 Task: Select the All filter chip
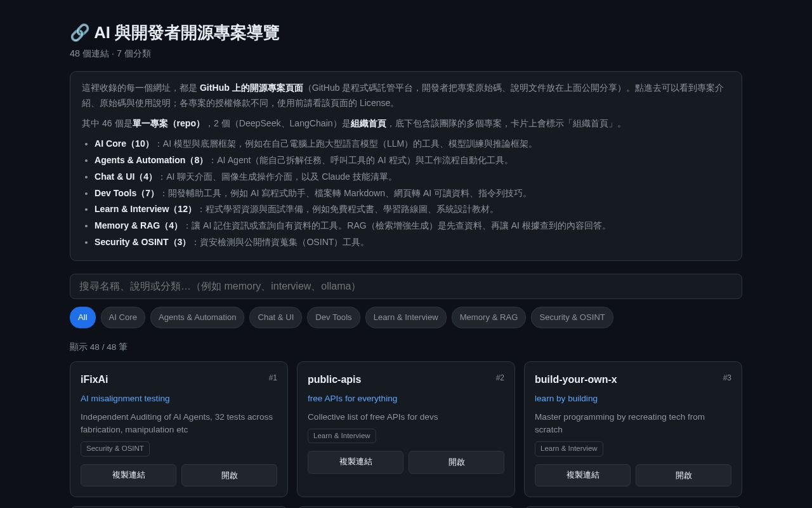[82, 317]
